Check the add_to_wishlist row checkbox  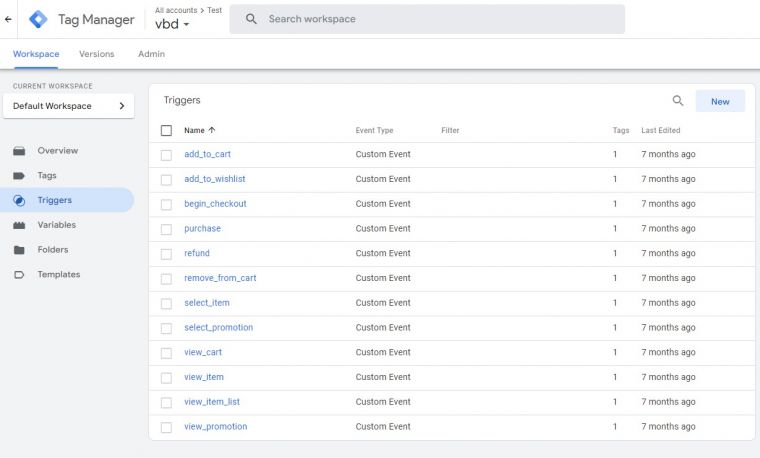pyautogui.click(x=166, y=179)
